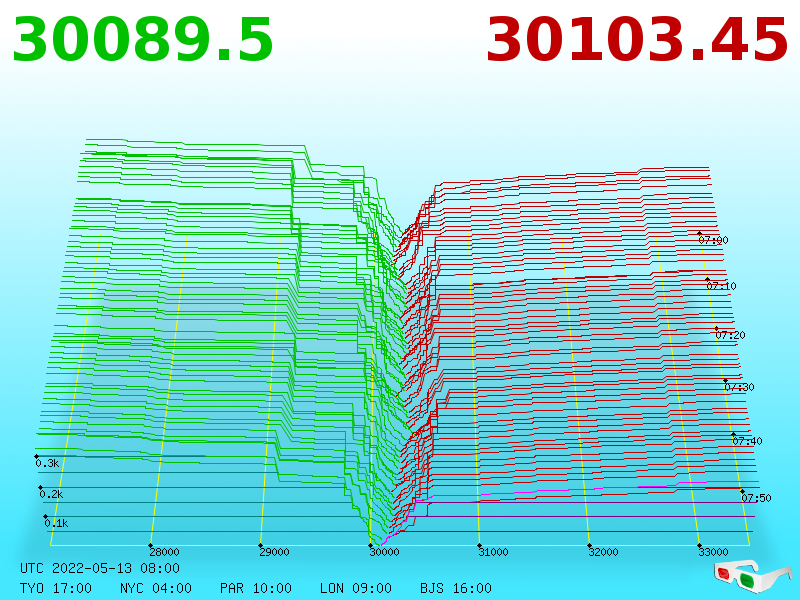Click the 0.1k depth axis label
This screenshot has width=800, height=600.
[x=56, y=523]
